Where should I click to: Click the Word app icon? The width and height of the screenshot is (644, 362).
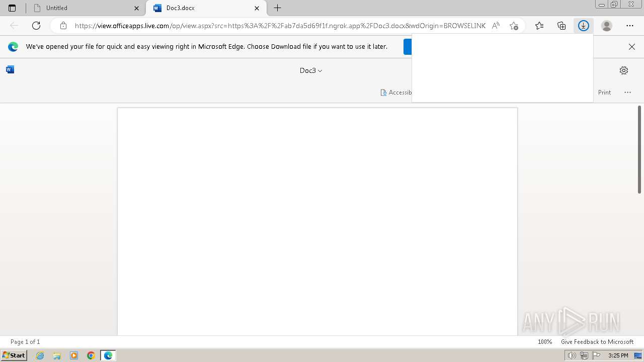point(10,69)
